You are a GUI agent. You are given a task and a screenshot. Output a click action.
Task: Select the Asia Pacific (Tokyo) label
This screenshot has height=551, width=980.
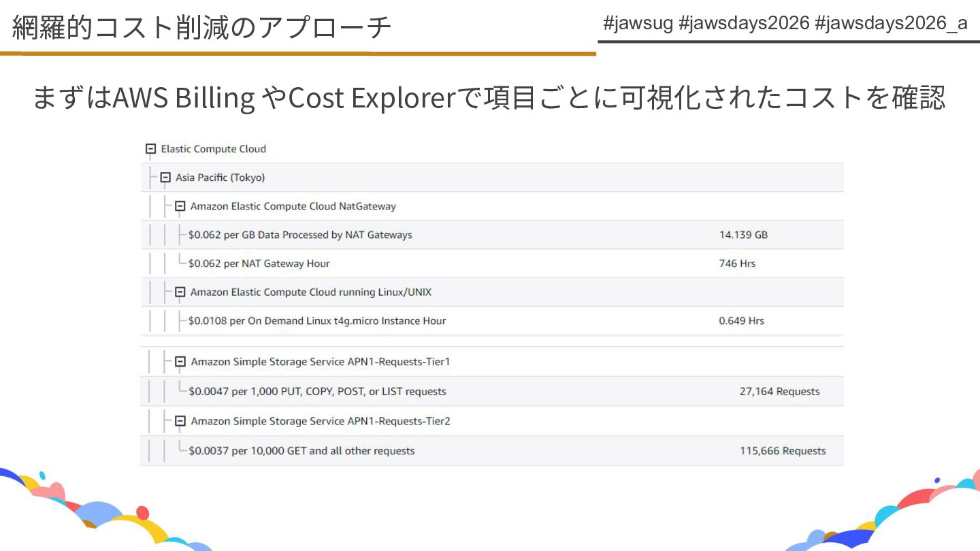[220, 178]
